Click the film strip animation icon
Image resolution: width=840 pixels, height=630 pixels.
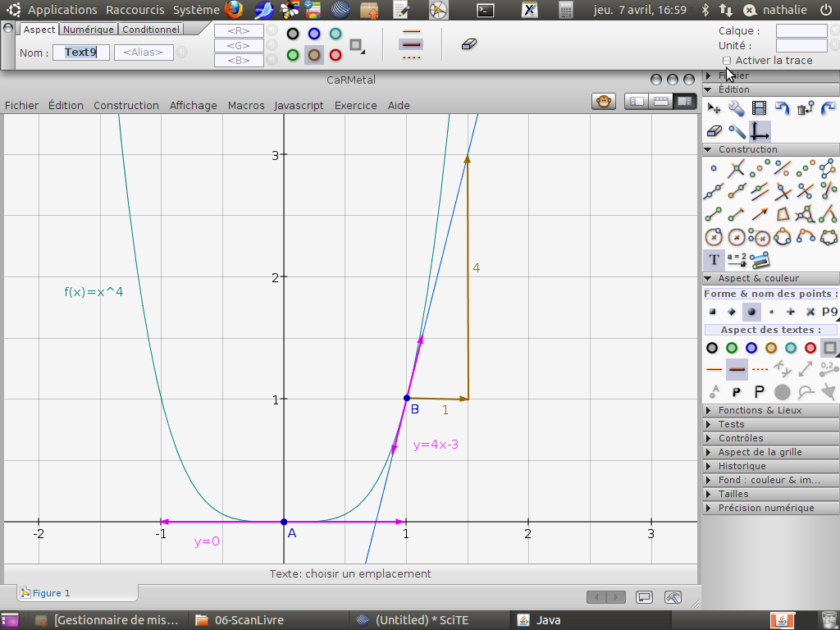point(759,108)
